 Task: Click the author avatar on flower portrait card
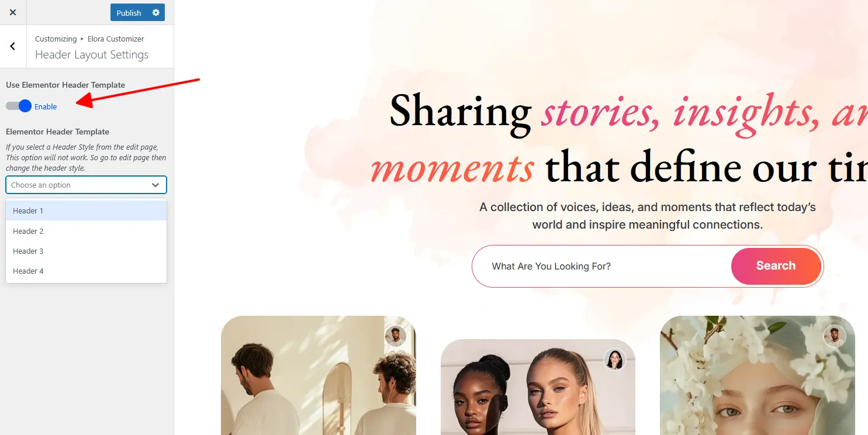click(x=835, y=336)
